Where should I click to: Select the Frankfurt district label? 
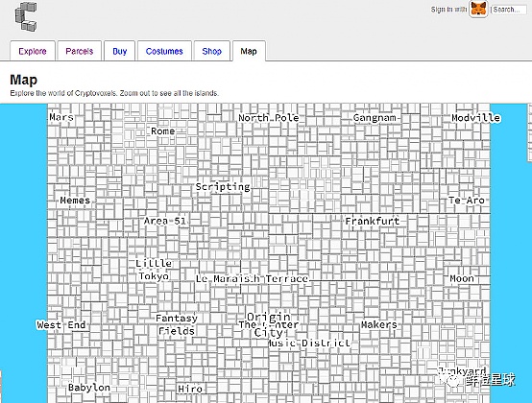(373, 222)
